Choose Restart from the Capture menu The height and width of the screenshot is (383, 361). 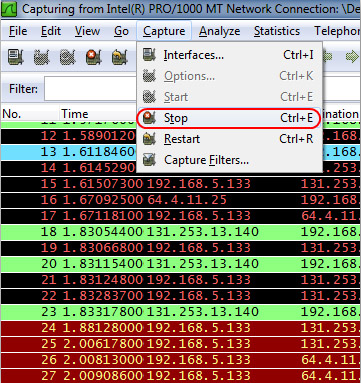[229, 139]
